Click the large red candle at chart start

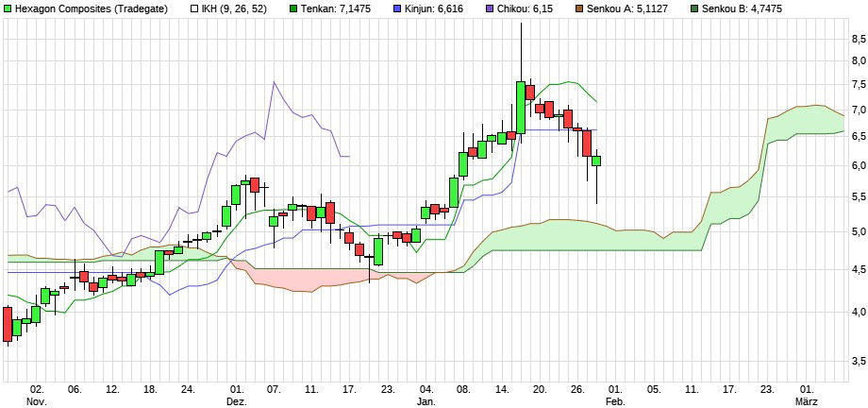pos(8,324)
